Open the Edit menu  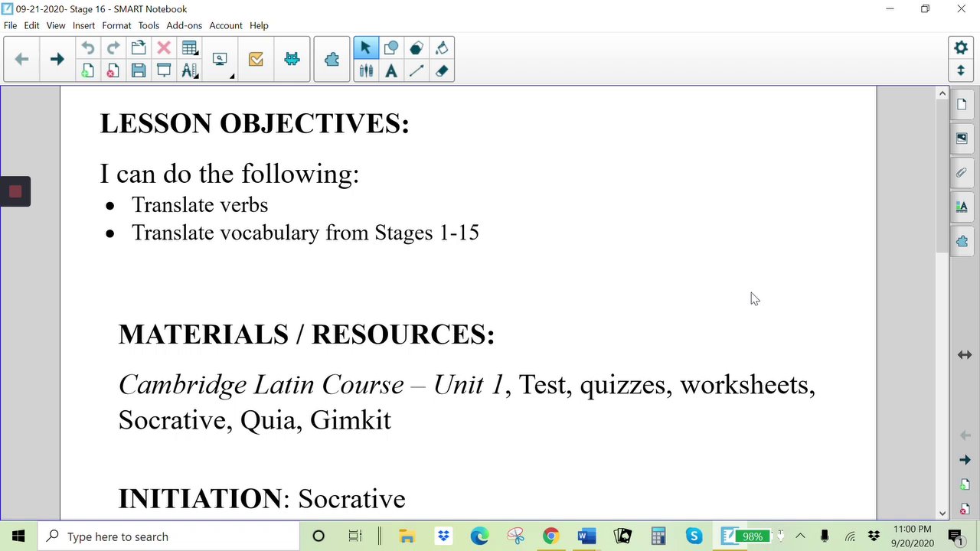pos(31,25)
